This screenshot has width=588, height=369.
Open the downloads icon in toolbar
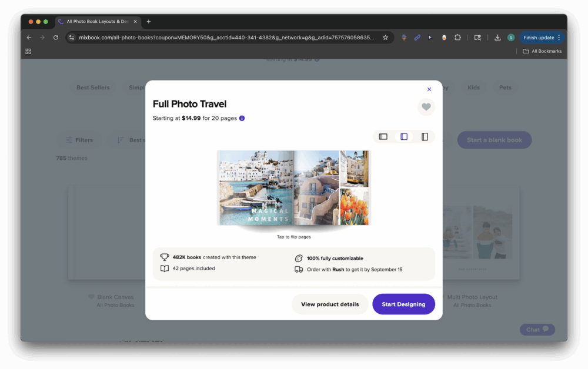(497, 38)
